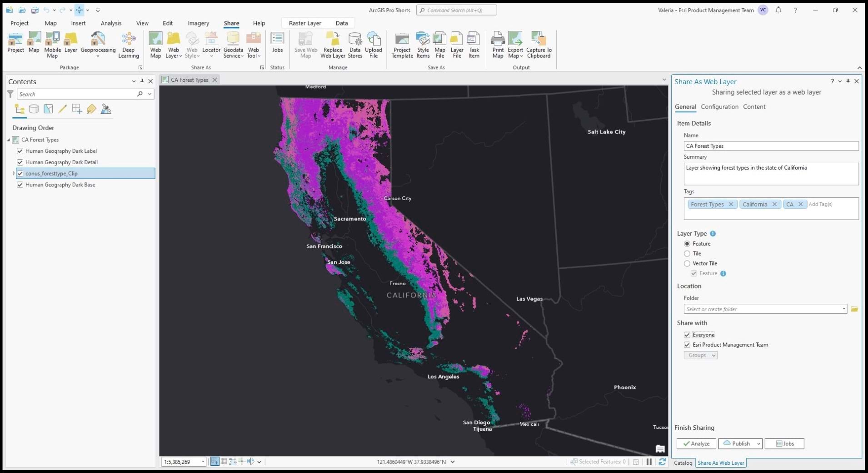
Task: Click the Publish button
Action: pyautogui.click(x=738, y=443)
